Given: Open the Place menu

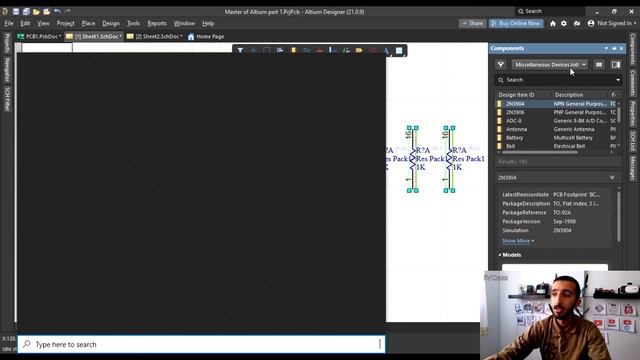Looking at the screenshot, I should click(88, 24).
